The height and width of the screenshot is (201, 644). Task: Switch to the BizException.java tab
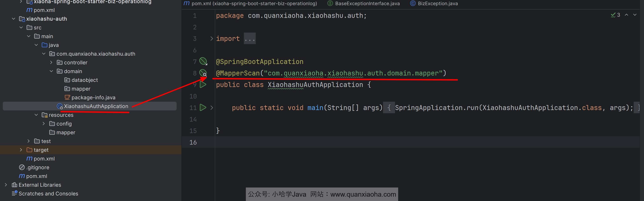[x=438, y=4]
